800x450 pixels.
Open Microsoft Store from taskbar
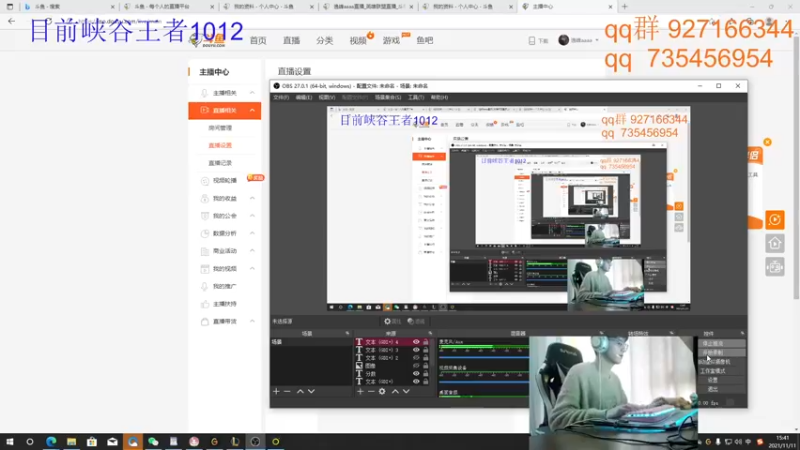click(92, 441)
